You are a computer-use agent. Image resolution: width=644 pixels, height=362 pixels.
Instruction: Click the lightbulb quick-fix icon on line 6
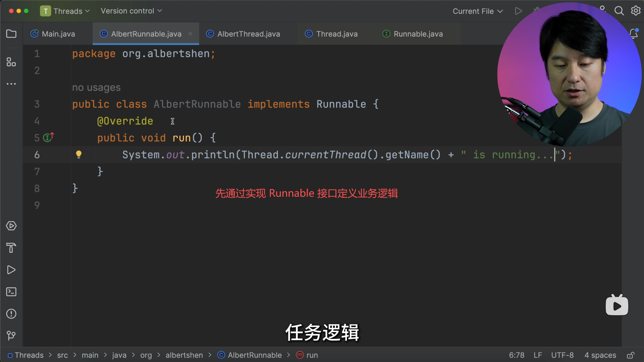pos(78,155)
